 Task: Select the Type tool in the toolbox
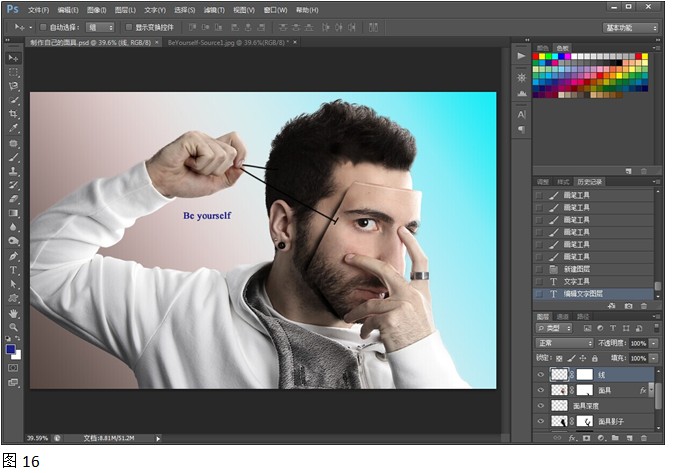point(13,270)
